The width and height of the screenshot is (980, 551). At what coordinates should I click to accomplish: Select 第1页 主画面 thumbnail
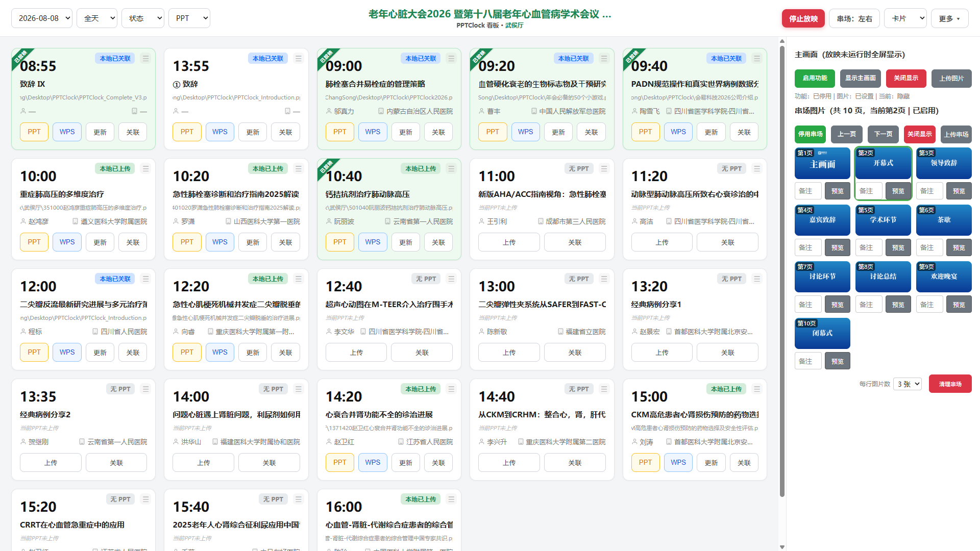(822, 163)
